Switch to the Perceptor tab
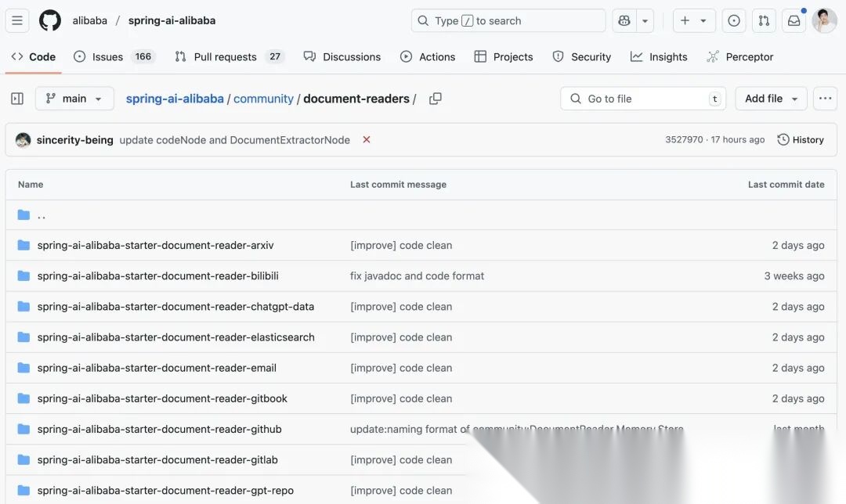 (x=740, y=56)
